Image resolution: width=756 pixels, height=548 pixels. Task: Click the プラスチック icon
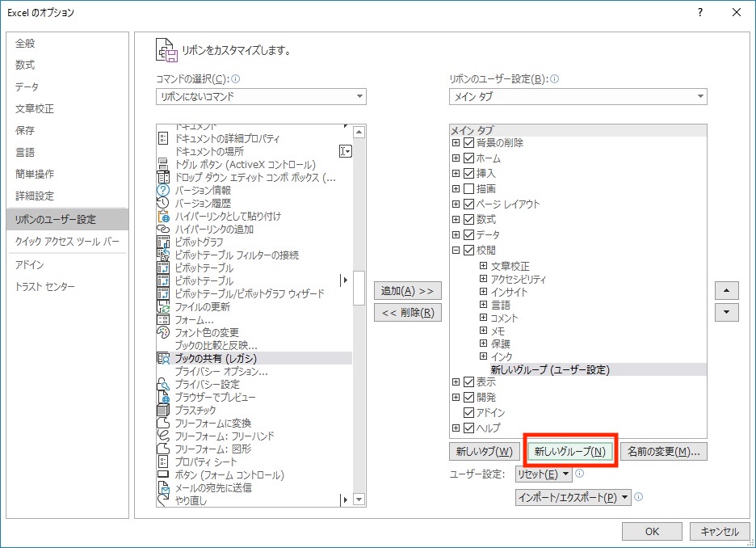(163, 411)
